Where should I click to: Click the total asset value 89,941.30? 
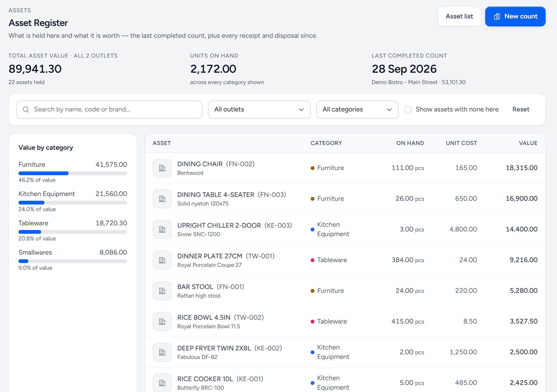[x=35, y=69]
